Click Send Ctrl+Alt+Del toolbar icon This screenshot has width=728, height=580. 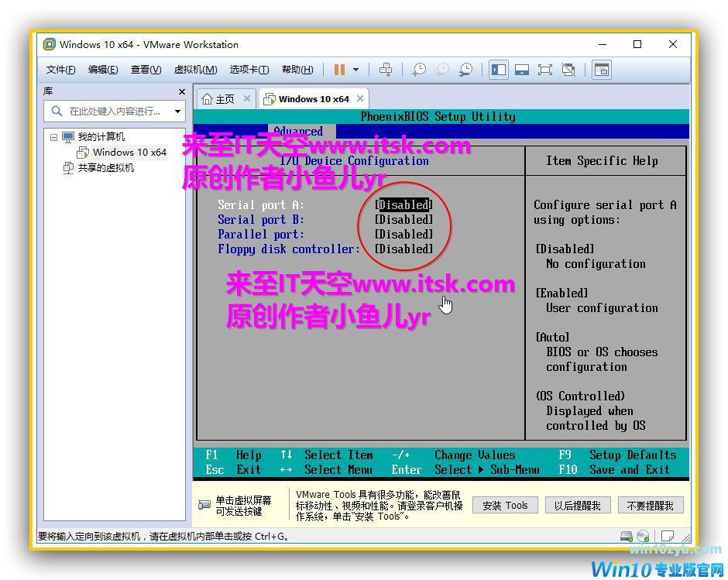pyautogui.click(x=386, y=70)
